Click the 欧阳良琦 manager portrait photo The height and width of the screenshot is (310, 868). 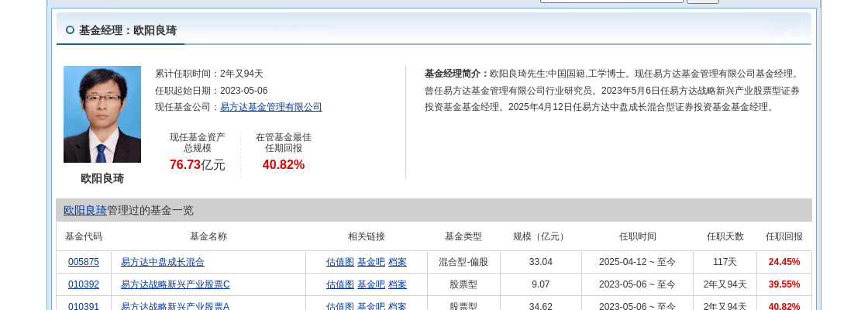tap(102, 115)
